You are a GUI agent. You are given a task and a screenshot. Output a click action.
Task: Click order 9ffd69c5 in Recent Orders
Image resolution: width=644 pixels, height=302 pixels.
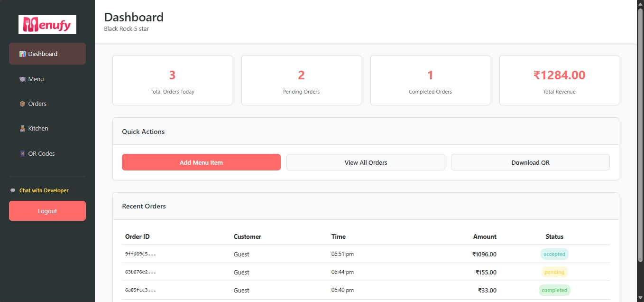click(x=140, y=254)
